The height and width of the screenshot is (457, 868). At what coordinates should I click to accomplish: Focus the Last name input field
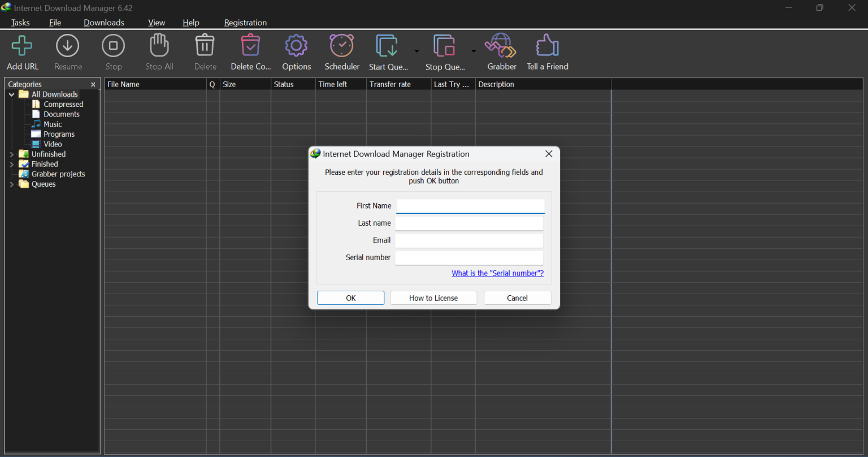tap(469, 223)
